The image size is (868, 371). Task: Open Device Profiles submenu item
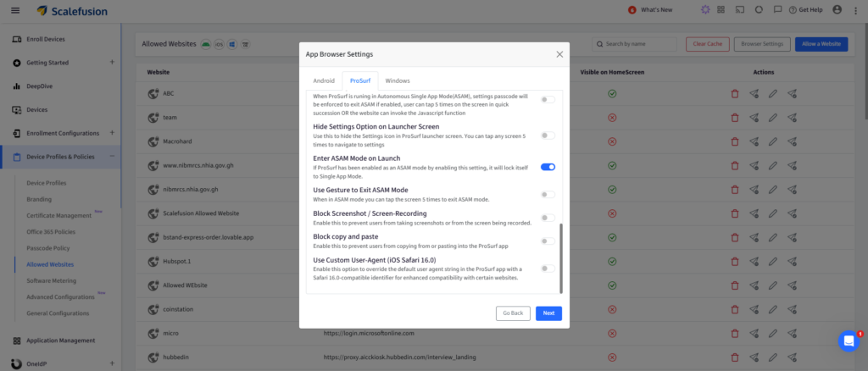pos(47,183)
